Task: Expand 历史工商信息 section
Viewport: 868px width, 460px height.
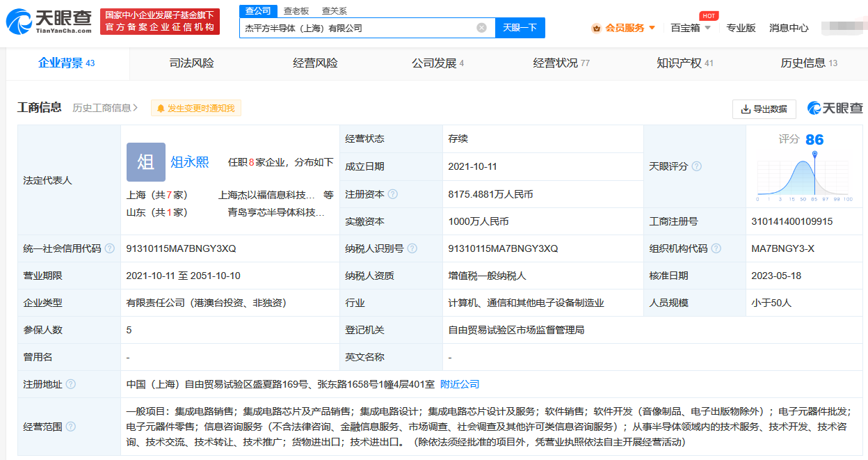Action: (105, 108)
